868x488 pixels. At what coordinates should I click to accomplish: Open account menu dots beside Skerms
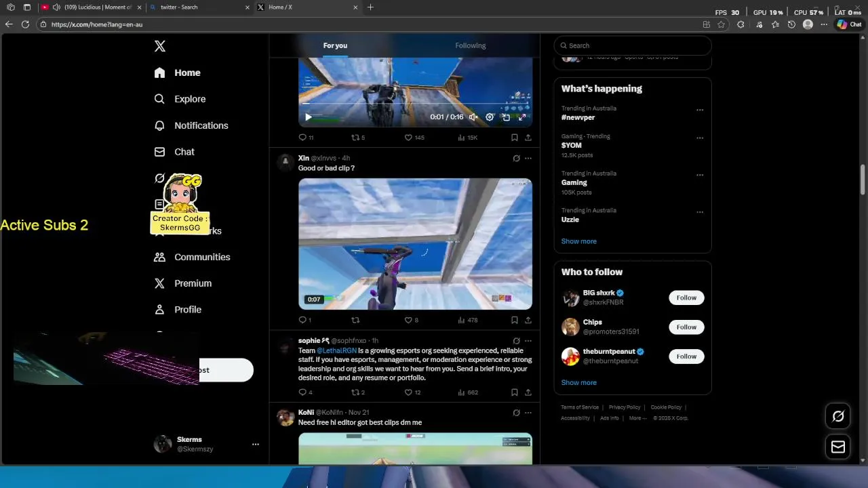[x=256, y=445]
